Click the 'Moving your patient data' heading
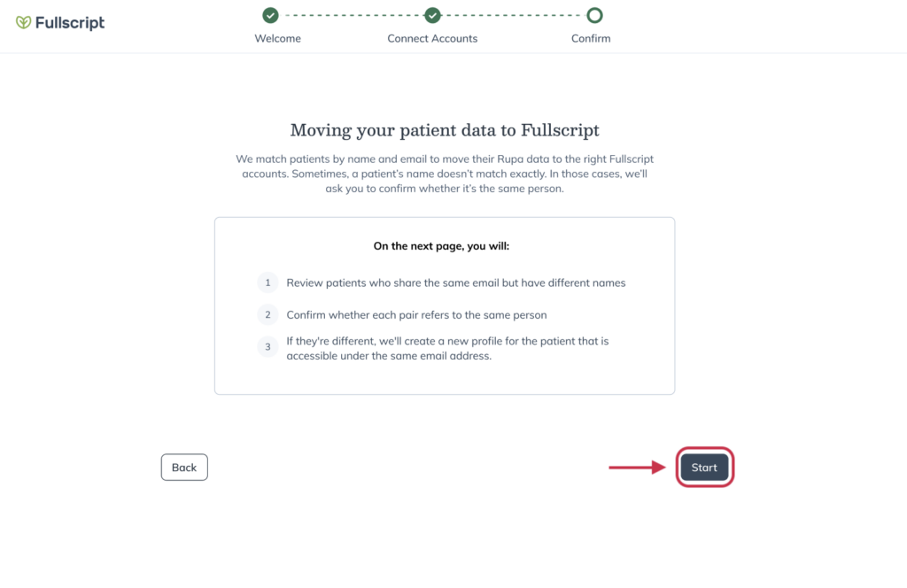The height and width of the screenshot is (588, 907). click(444, 129)
